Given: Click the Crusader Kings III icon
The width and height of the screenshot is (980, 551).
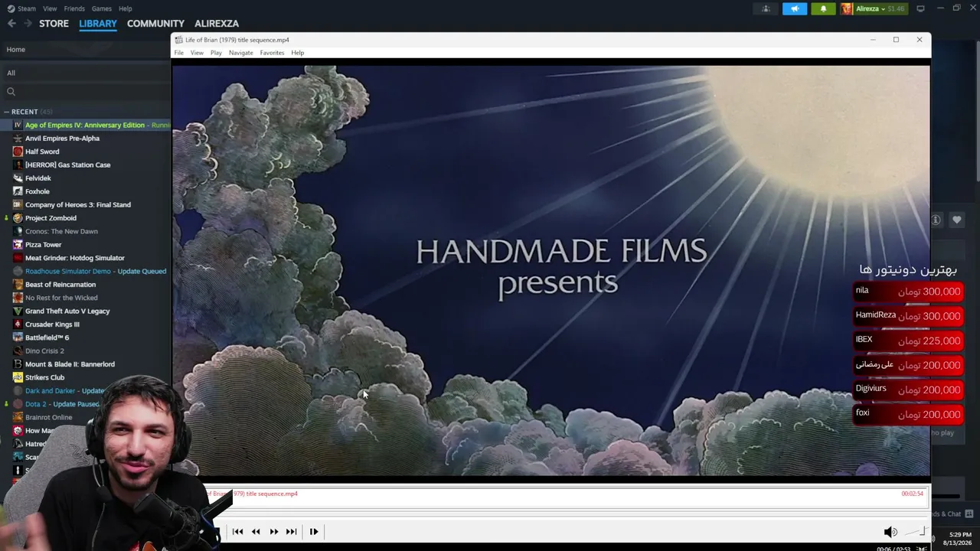Looking at the screenshot, I should pos(18,324).
